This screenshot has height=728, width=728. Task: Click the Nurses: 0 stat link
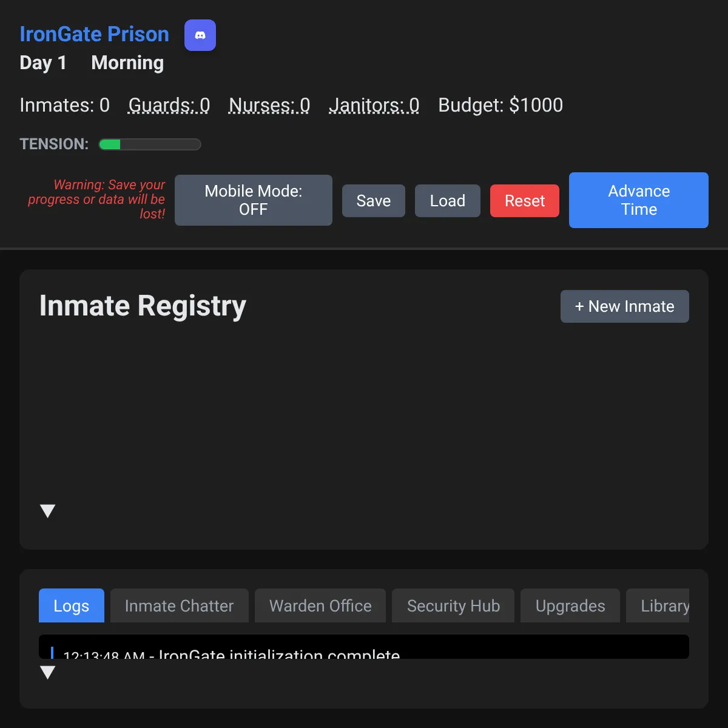point(269,105)
